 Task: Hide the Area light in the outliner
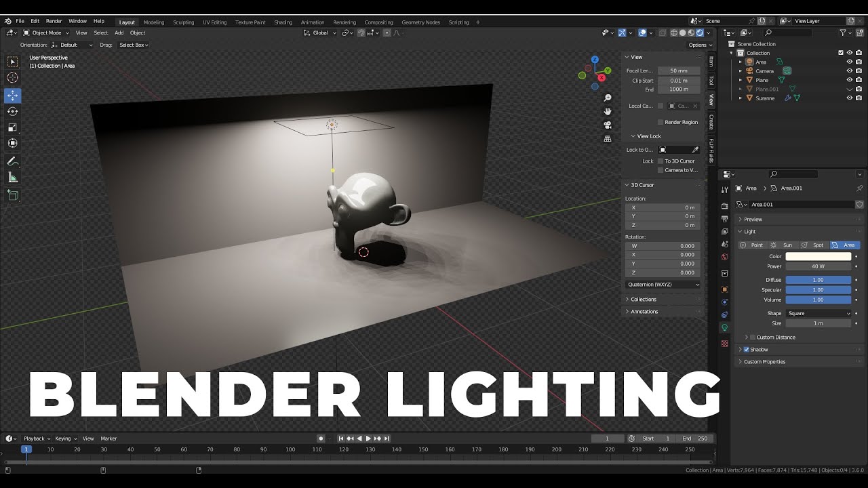point(849,62)
